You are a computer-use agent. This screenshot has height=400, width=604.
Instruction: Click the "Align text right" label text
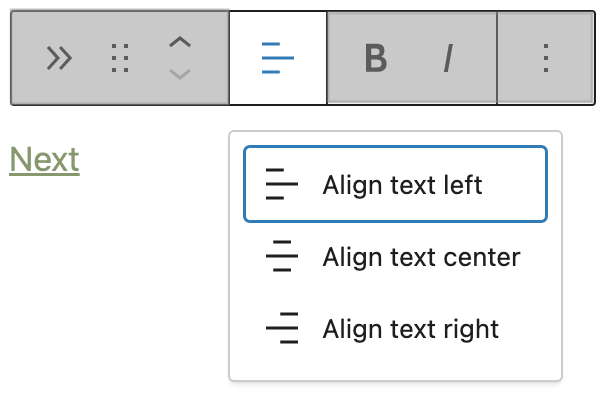(x=411, y=329)
